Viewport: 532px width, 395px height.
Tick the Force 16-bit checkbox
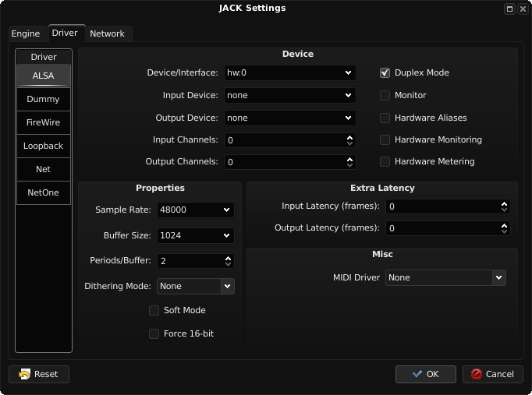tap(154, 333)
